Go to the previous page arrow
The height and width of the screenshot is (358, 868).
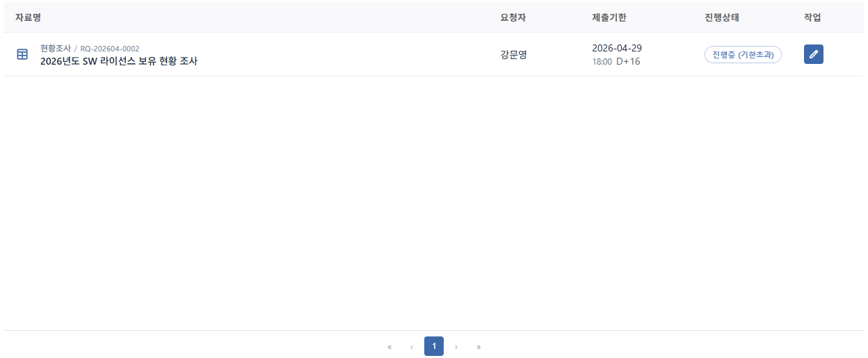pyautogui.click(x=412, y=346)
